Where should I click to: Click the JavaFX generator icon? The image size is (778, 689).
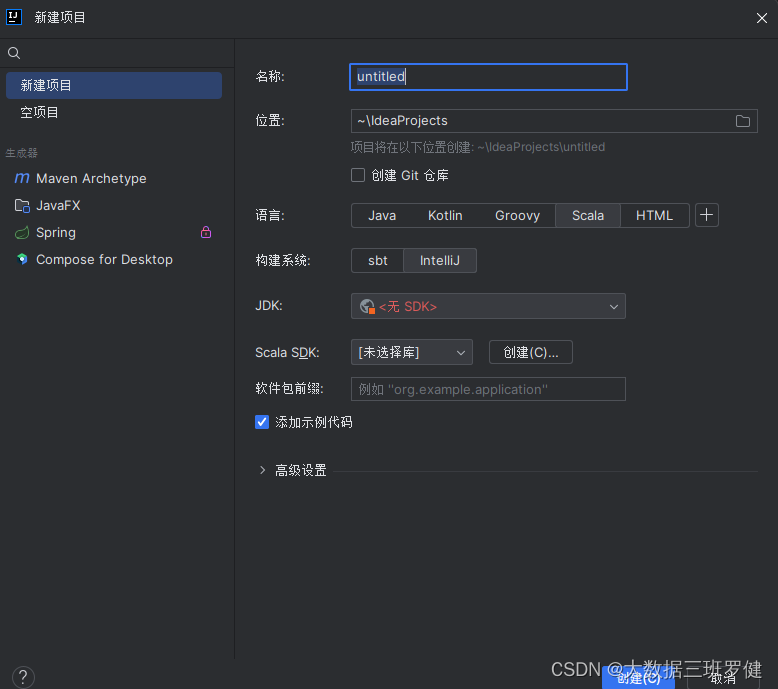[22, 205]
